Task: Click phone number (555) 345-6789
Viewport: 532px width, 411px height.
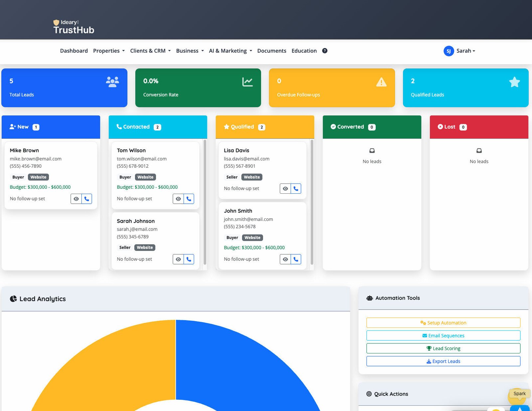Action: pos(133,237)
